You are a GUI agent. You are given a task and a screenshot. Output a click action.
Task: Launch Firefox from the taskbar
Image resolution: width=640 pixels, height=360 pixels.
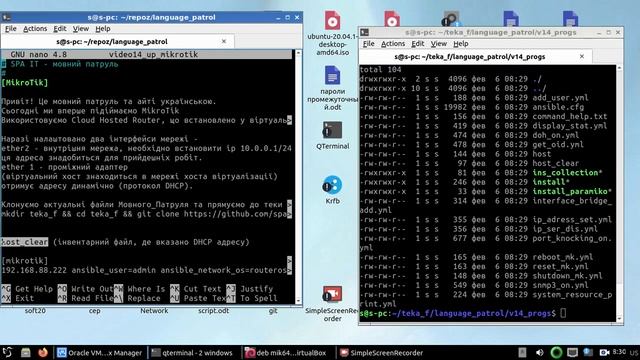tap(43, 353)
